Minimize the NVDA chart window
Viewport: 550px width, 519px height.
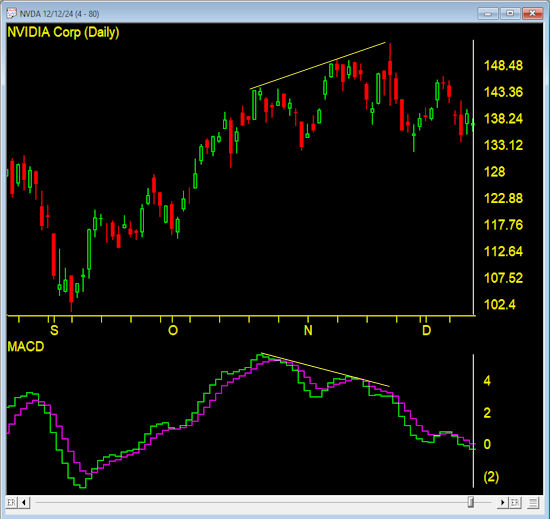coord(488,13)
